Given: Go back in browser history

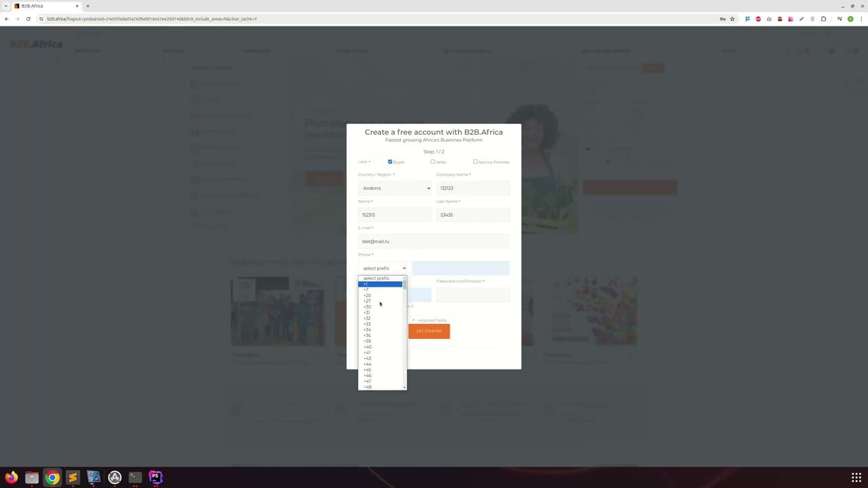Looking at the screenshot, I should click(7, 19).
